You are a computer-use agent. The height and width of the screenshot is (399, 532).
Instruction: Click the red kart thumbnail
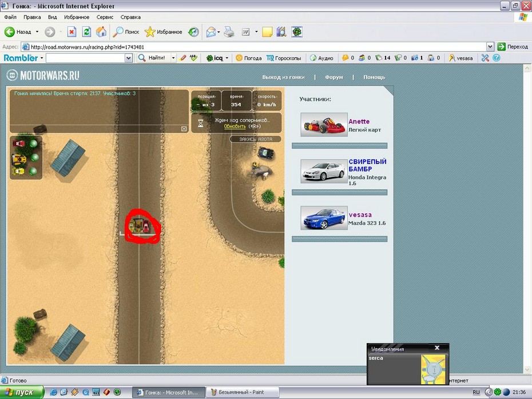tap(324, 125)
